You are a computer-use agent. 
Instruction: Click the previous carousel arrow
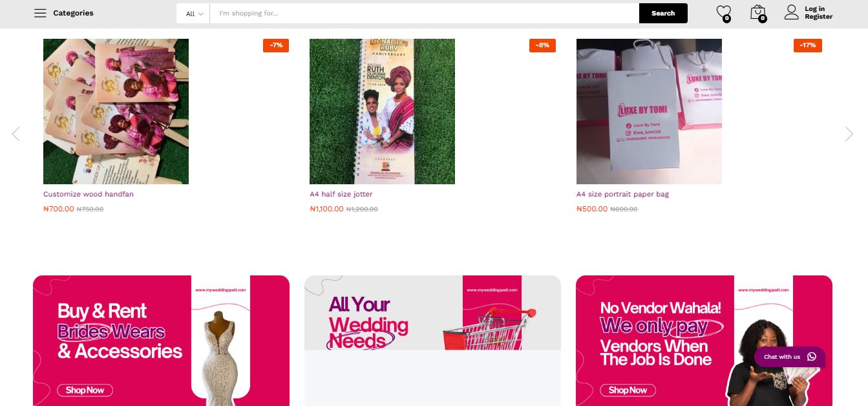click(x=16, y=134)
